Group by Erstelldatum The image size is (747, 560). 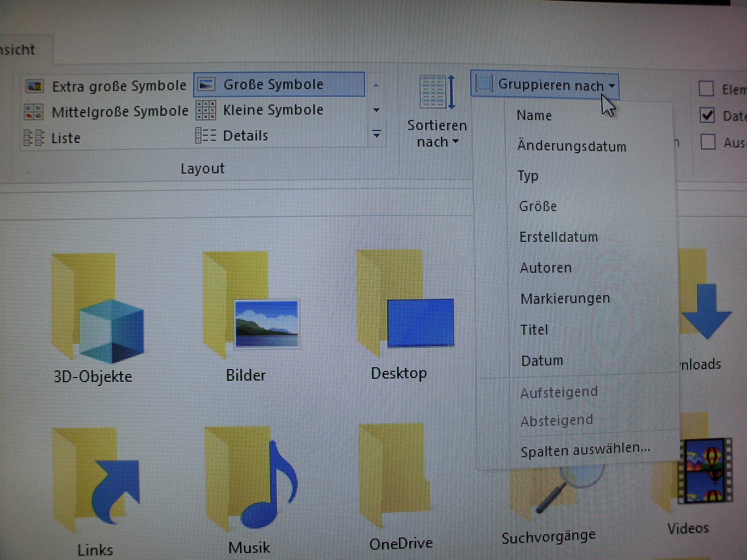(559, 237)
